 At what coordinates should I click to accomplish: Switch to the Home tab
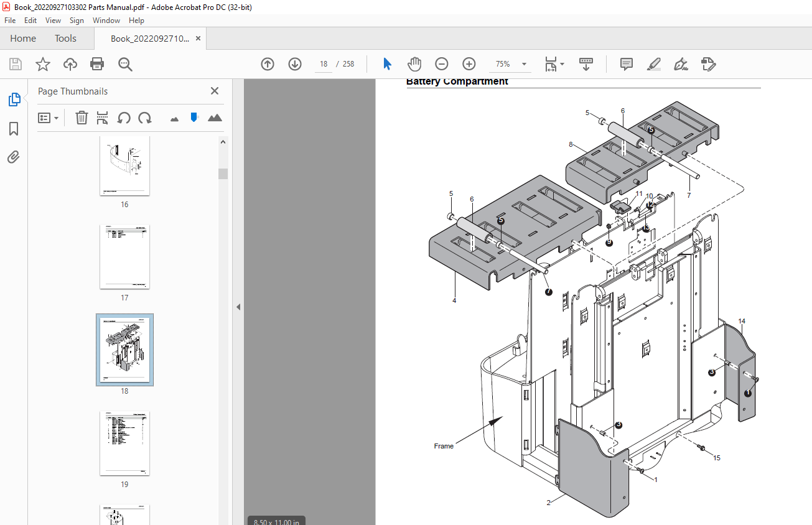coord(23,39)
